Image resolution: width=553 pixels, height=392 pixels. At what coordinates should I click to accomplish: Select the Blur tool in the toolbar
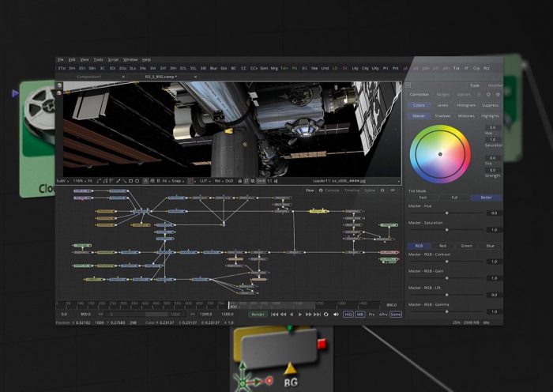tap(213, 69)
